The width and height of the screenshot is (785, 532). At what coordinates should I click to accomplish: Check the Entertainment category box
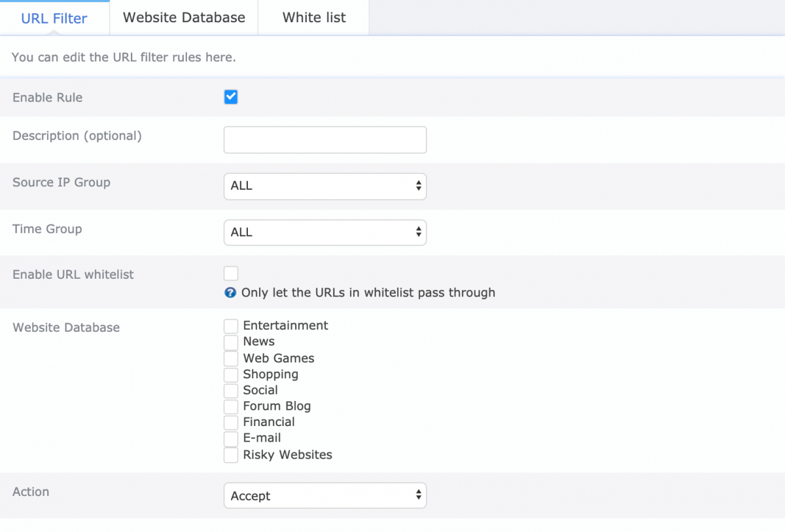click(x=231, y=326)
